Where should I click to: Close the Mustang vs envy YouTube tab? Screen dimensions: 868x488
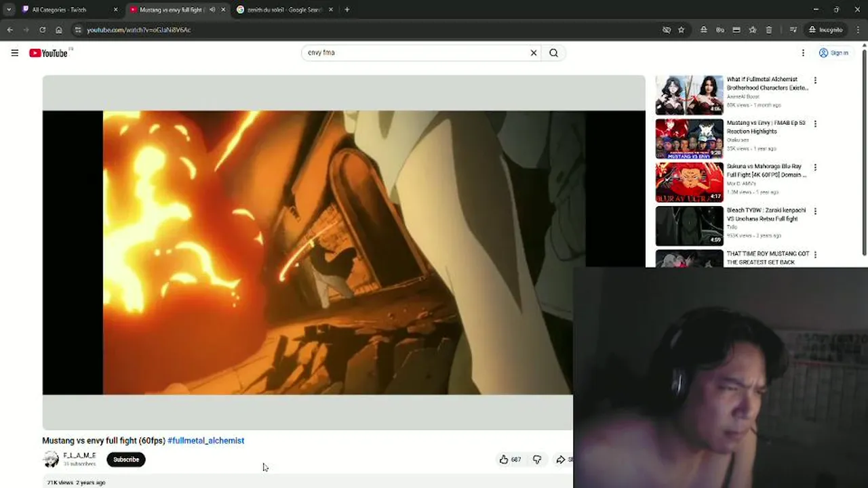coord(223,9)
